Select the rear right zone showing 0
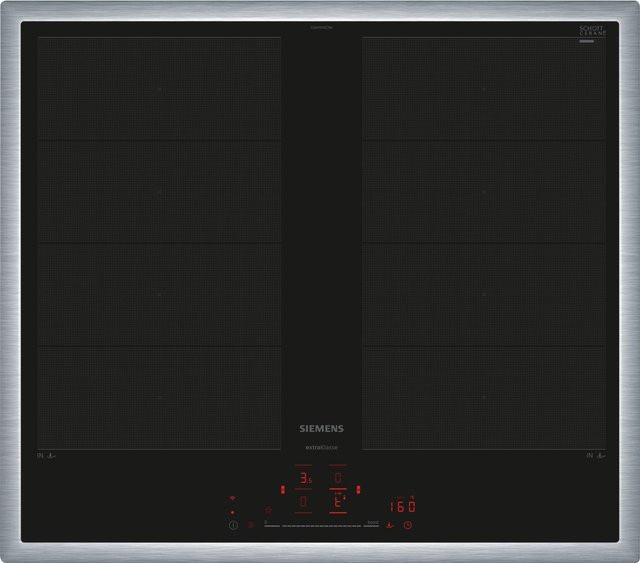The width and height of the screenshot is (640, 563). tap(338, 477)
